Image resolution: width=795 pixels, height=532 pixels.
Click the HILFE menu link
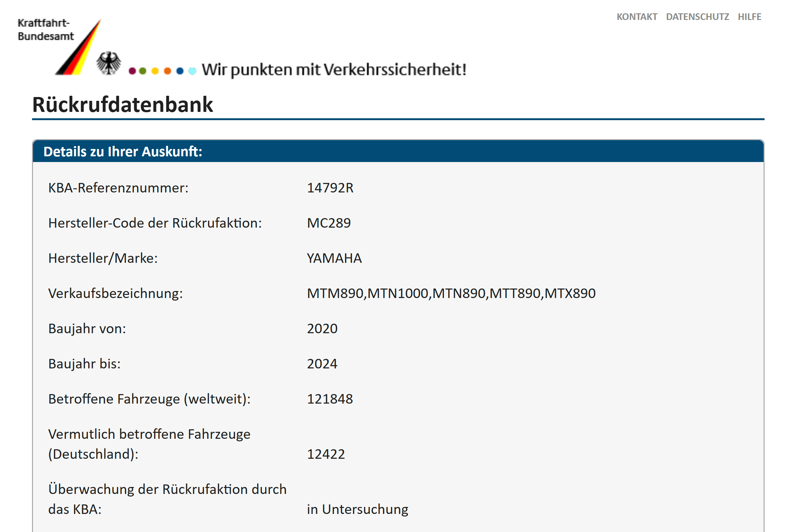point(749,16)
